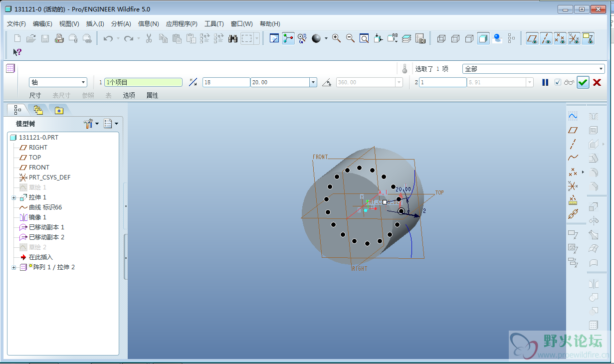Image resolution: width=614 pixels, height=364 pixels.
Task: Open the 插入(I) menu
Action: [x=95, y=24]
